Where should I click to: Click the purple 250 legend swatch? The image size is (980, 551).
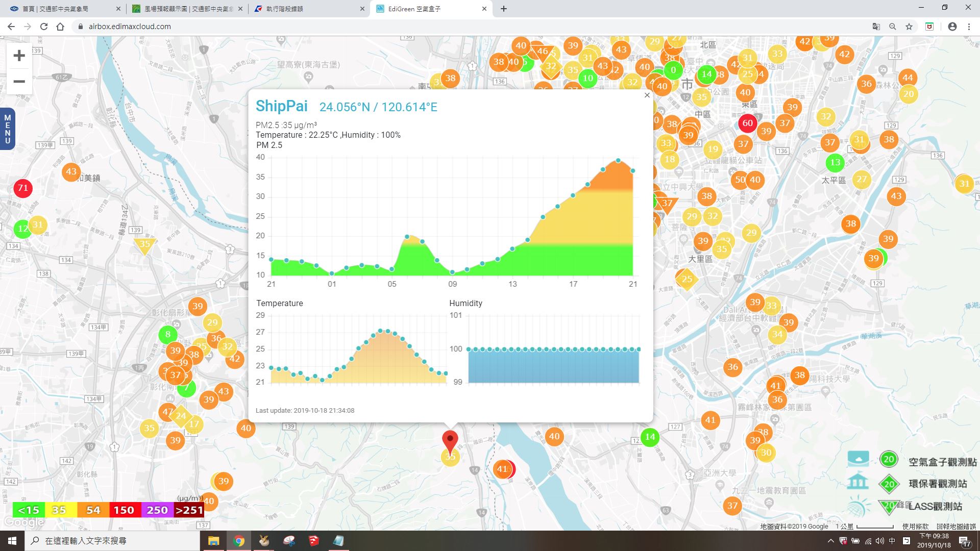pyautogui.click(x=157, y=510)
